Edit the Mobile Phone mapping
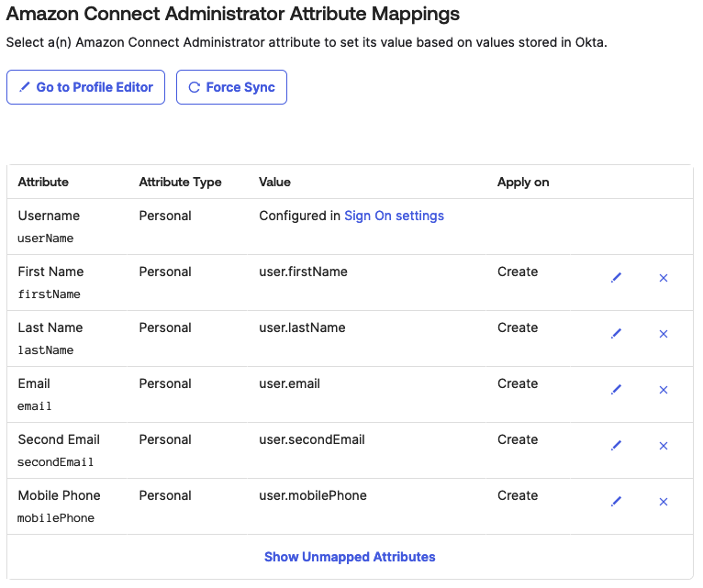 (x=616, y=502)
